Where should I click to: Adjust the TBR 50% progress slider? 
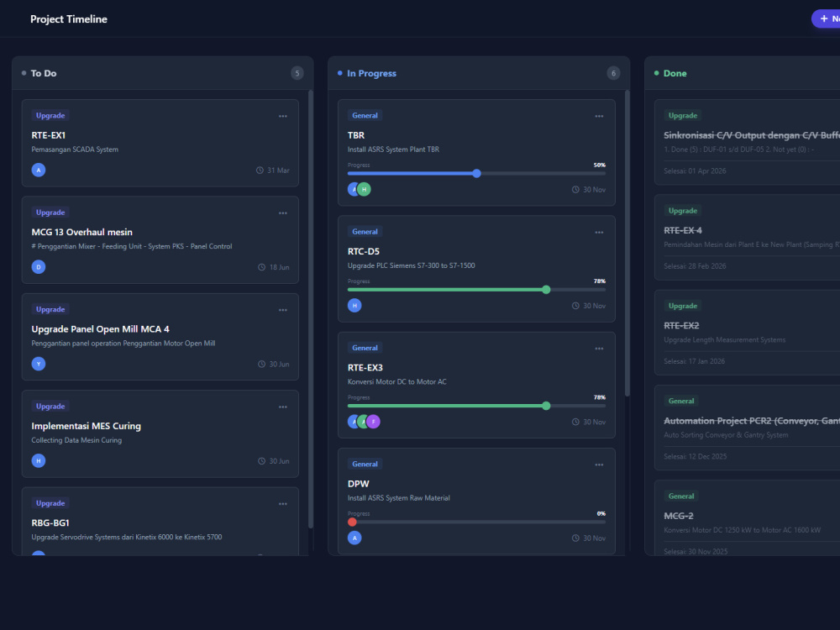pos(477,174)
